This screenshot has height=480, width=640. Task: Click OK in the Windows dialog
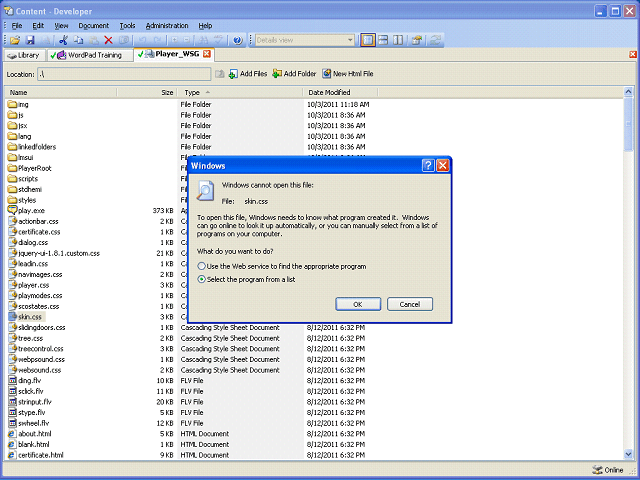358,304
